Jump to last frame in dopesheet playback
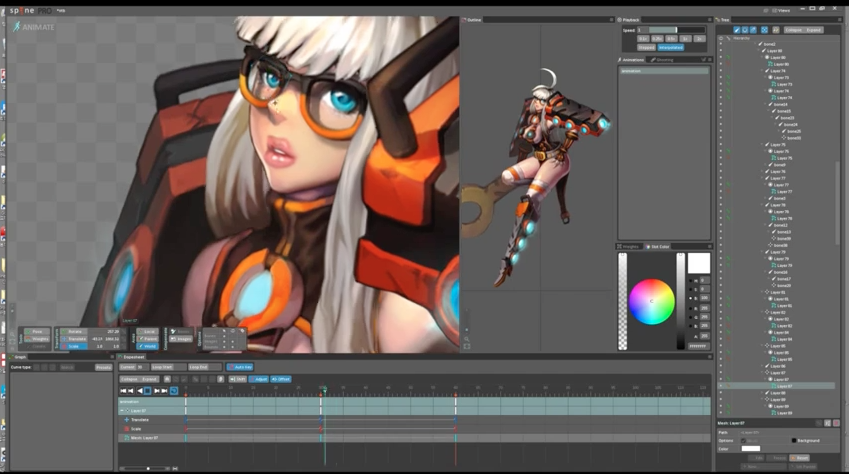849x474 pixels. 165,391
